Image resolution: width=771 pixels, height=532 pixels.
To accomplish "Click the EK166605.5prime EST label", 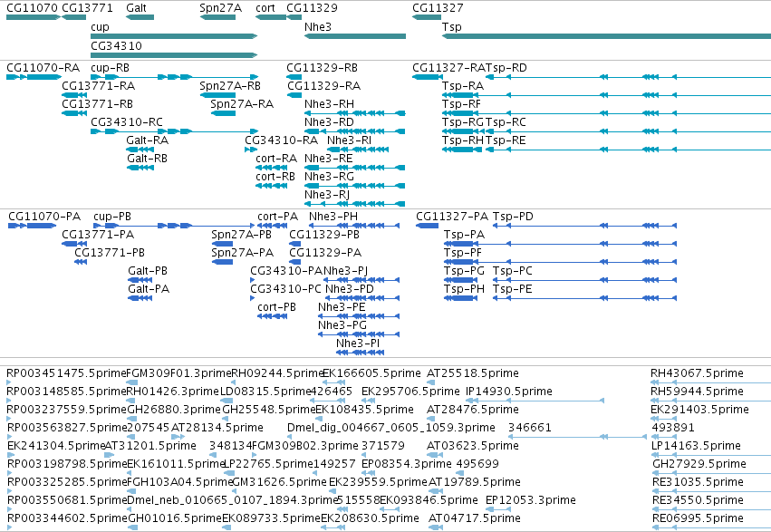I will click(x=371, y=373).
